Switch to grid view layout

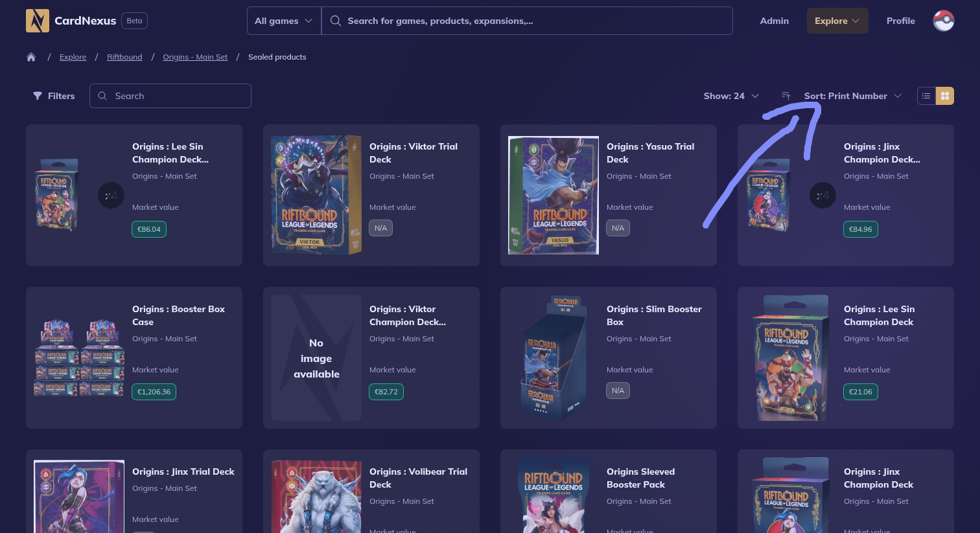pyautogui.click(x=944, y=96)
